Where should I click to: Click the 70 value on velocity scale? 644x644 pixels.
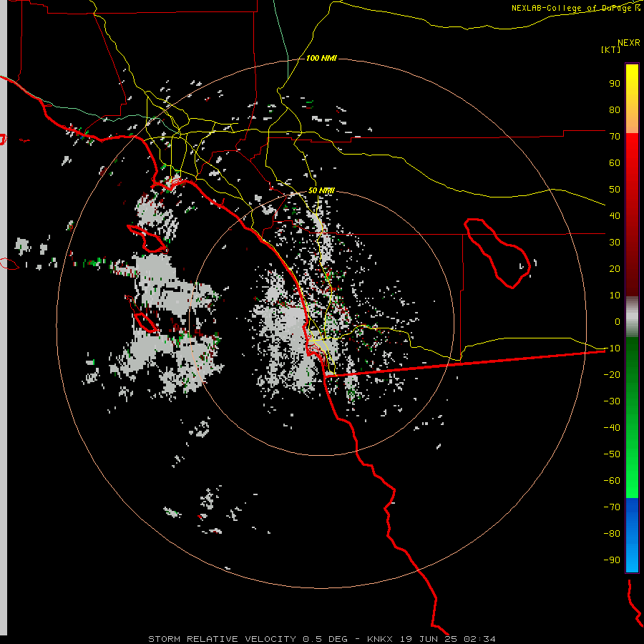(615, 137)
